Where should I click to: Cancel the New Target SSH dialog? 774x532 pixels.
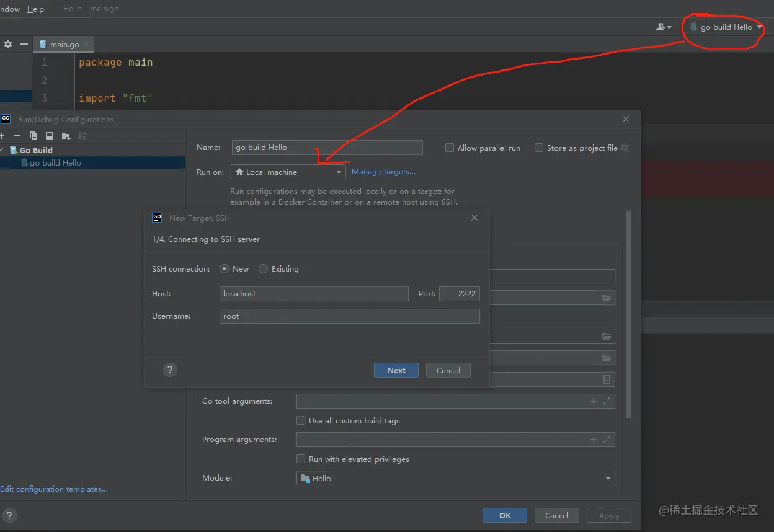click(x=448, y=370)
